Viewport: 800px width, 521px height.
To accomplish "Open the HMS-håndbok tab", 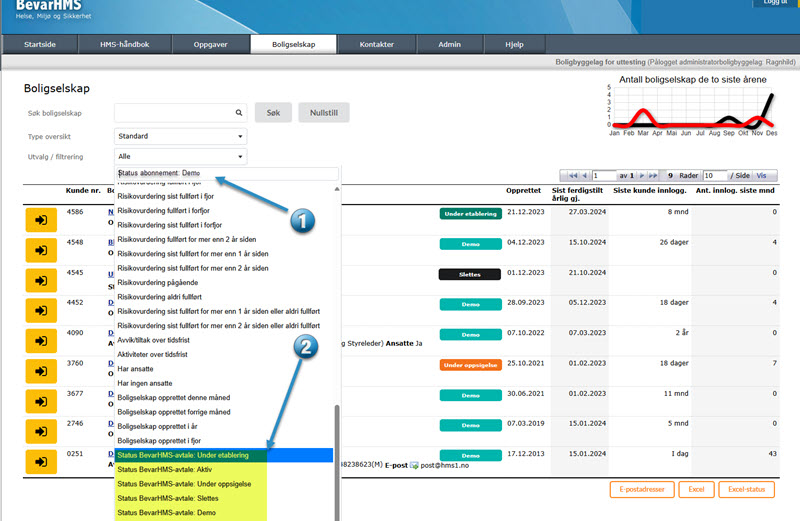I will pyautogui.click(x=125, y=45).
